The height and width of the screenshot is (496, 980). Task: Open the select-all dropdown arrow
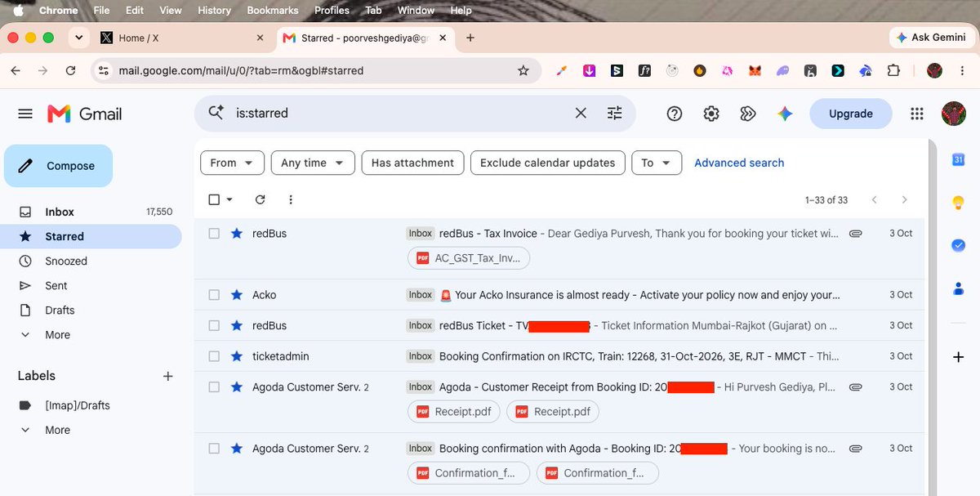coord(229,199)
